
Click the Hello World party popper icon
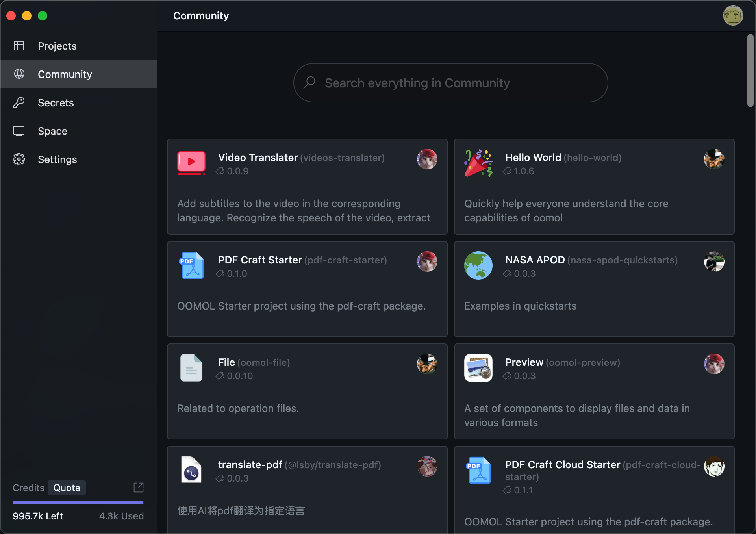[x=478, y=163]
